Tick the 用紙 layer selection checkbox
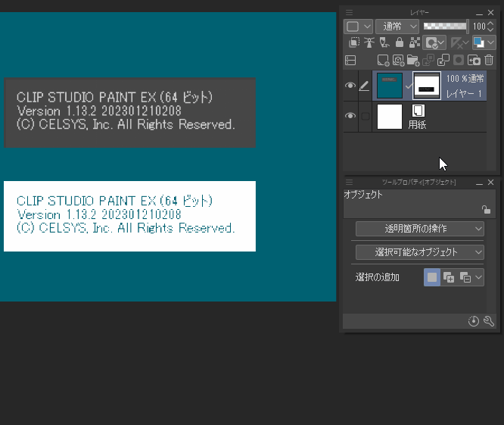The width and height of the screenshot is (504, 425). coord(366,116)
